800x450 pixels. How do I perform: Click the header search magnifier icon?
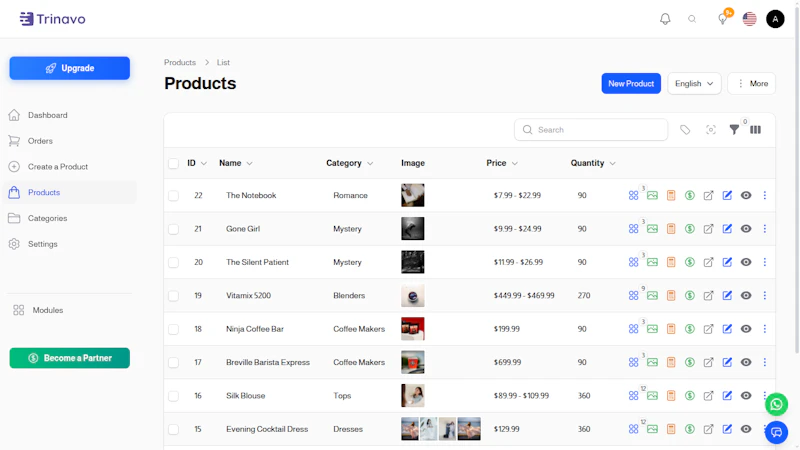(692, 19)
